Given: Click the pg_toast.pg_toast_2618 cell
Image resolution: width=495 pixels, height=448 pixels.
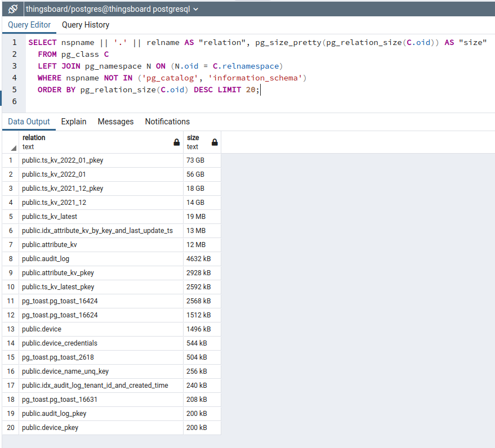Looking at the screenshot, I should point(58,357).
